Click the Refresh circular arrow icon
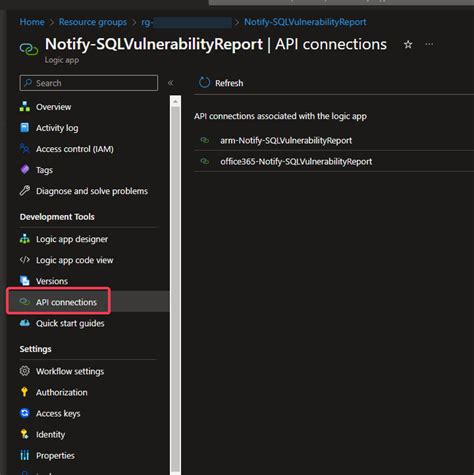Image resolution: width=474 pixels, height=475 pixels. [204, 82]
